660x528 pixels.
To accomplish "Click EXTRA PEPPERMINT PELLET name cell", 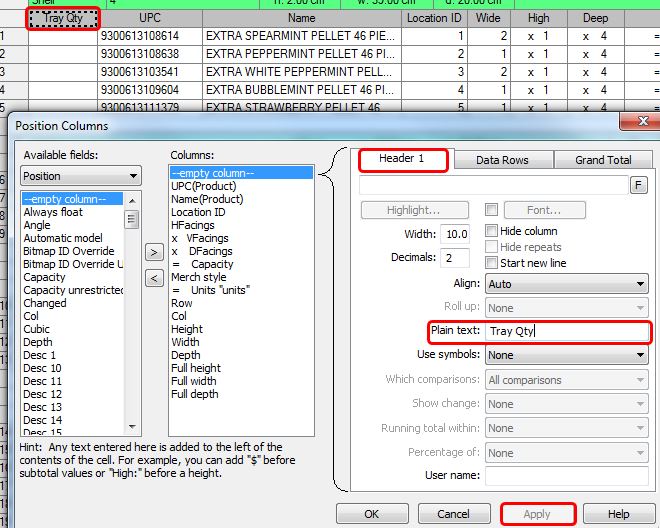I will [302, 54].
